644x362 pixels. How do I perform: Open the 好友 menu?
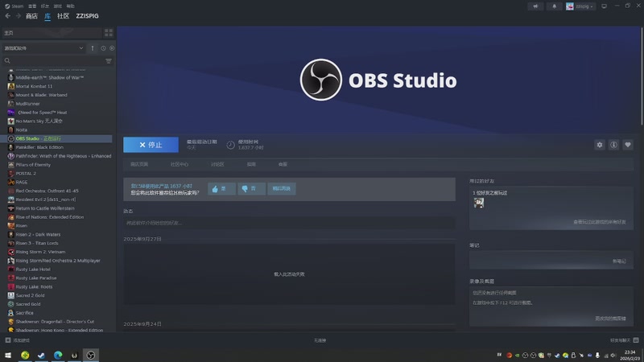(x=45, y=6)
